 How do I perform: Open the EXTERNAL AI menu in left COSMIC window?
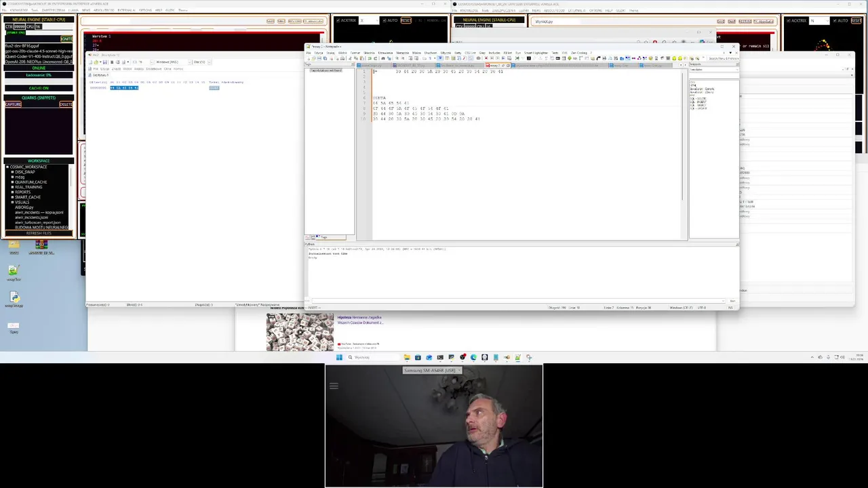[126, 10]
